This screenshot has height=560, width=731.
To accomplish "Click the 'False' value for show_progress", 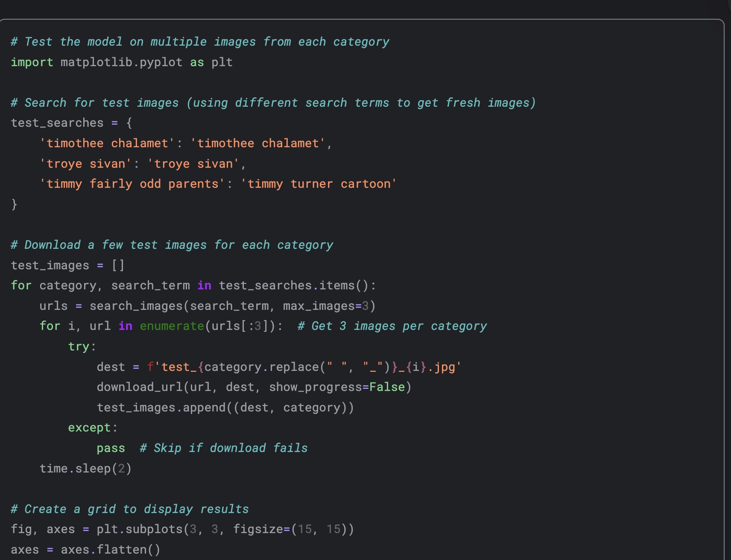I will click(x=387, y=387).
